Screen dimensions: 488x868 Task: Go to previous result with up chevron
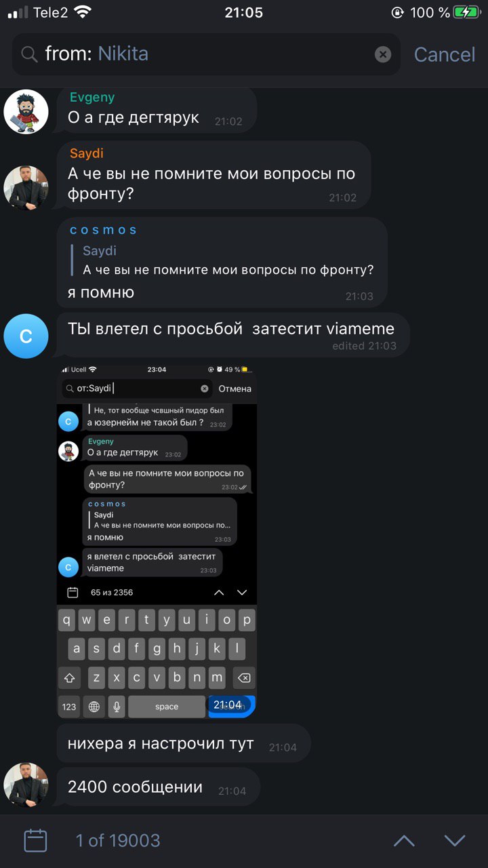click(404, 841)
